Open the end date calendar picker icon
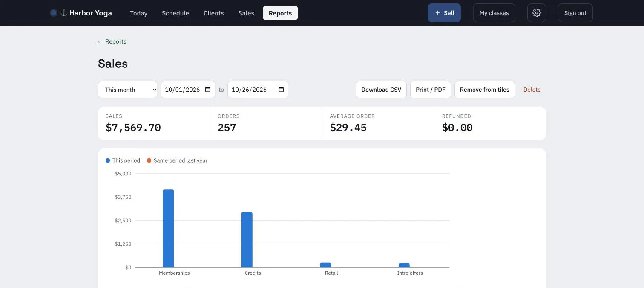The width and height of the screenshot is (644, 288). 281,90
